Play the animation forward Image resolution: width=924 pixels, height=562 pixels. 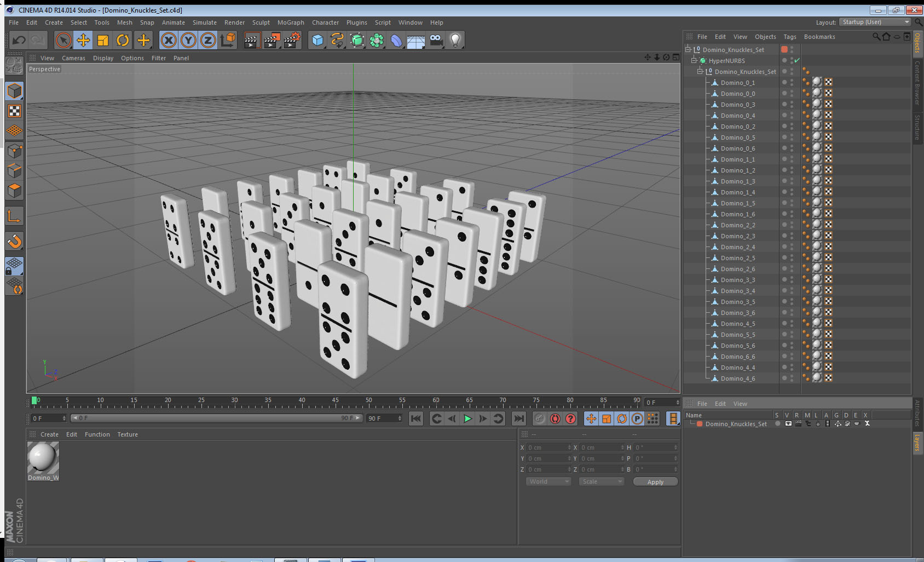click(467, 418)
